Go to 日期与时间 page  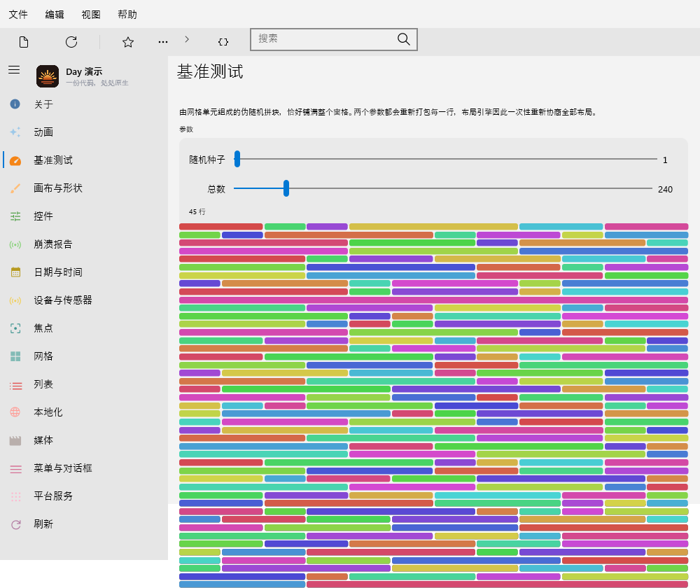[85, 272]
